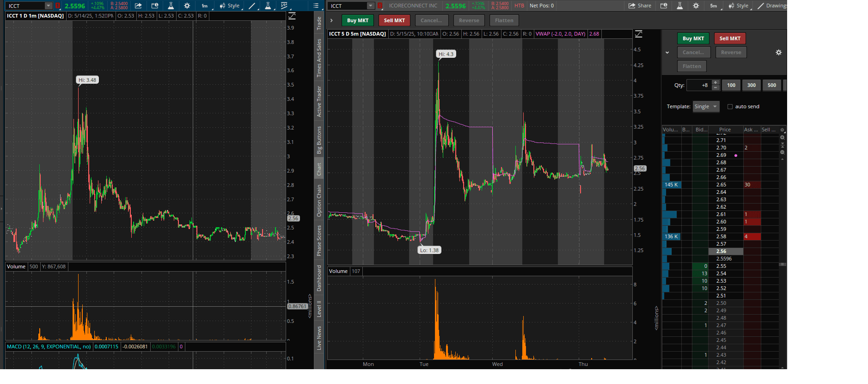Viewport: 868px width, 384px height.
Task: Open the Phase Scores sidebar tab
Action: click(319, 241)
